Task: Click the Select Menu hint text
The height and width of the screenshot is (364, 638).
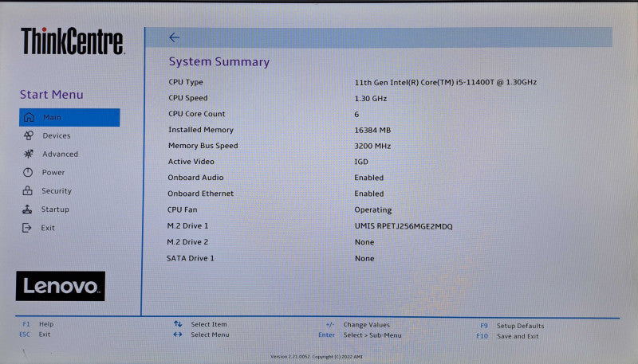Action: click(210, 335)
